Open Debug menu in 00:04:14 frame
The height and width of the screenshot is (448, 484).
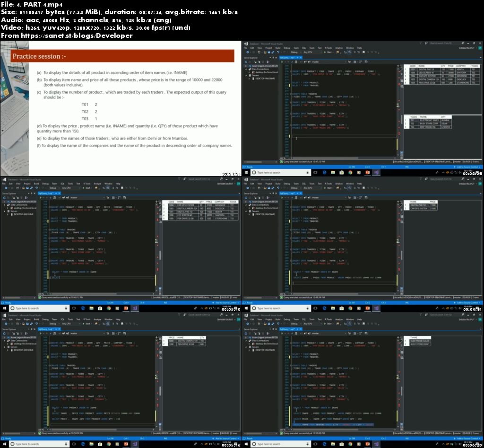pyautogui.click(x=287, y=184)
